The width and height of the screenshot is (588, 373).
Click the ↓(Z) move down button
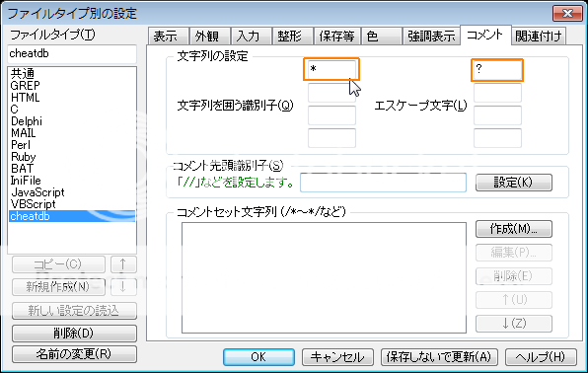tap(514, 324)
